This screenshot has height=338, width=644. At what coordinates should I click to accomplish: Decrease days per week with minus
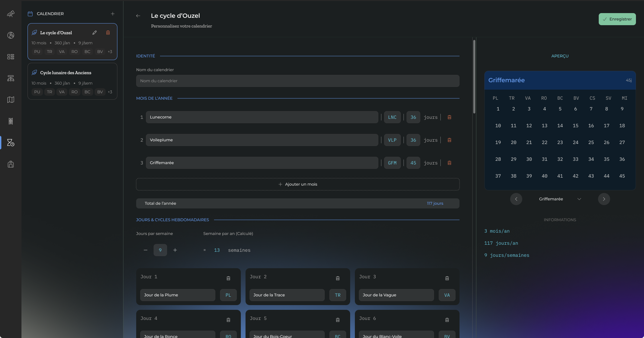[x=146, y=250]
